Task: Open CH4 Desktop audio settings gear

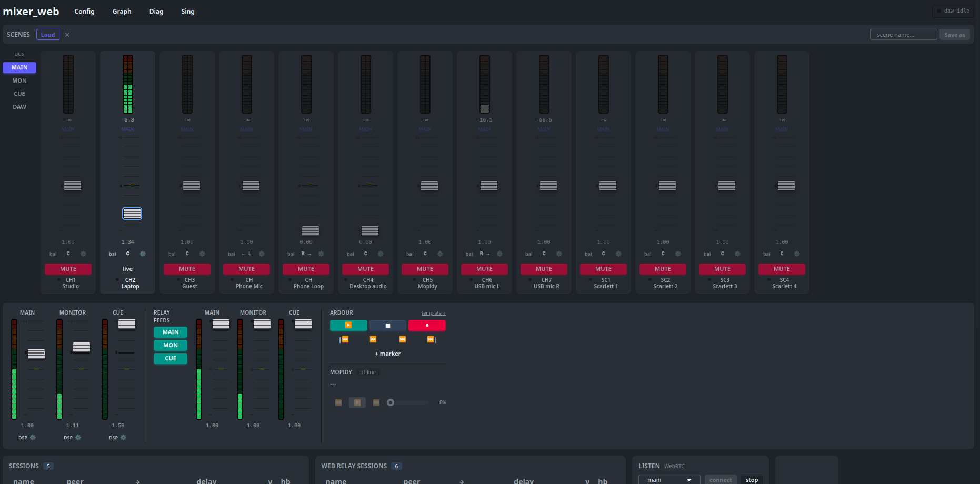Action: (x=381, y=254)
